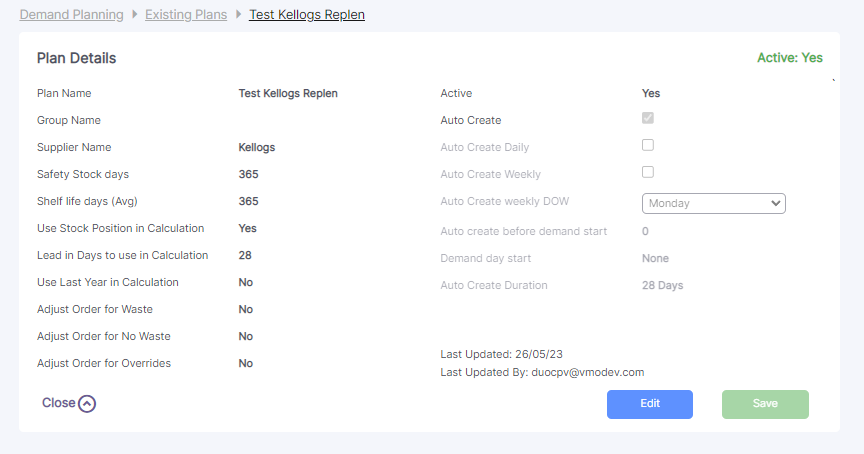Click the Lead in Days value 28
Image resolution: width=864 pixels, height=454 pixels.
(245, 255)
